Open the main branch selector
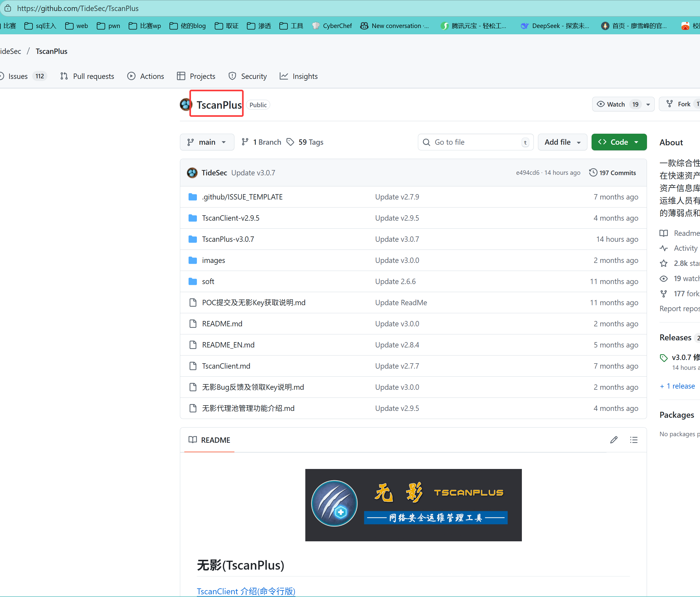The height and width of the screenshot is (597, 700). (x=207, y=142)
